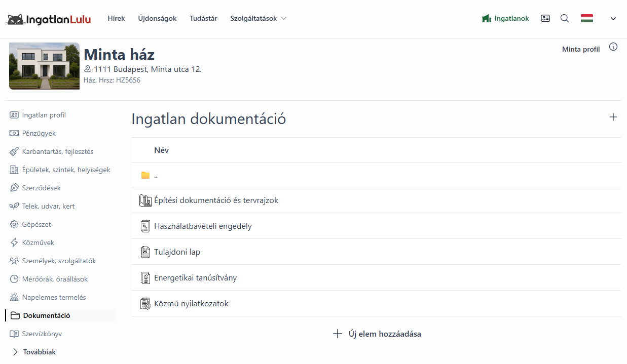The height and width of the screenshot is (364, 627).
Task: Click the Minta ház title
Action: pyautogui.click(x=119, y=54)
